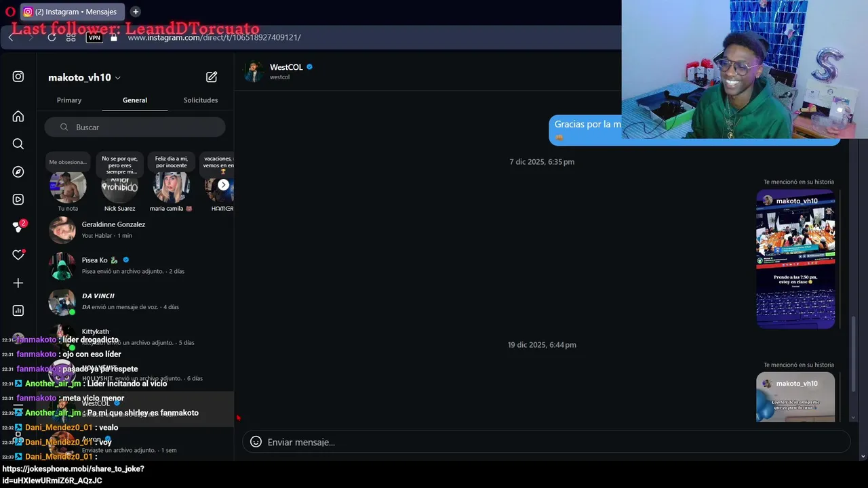Click verified badge beside WestCOL header name
Screen dimensions: 868x488
pos(310,67)
